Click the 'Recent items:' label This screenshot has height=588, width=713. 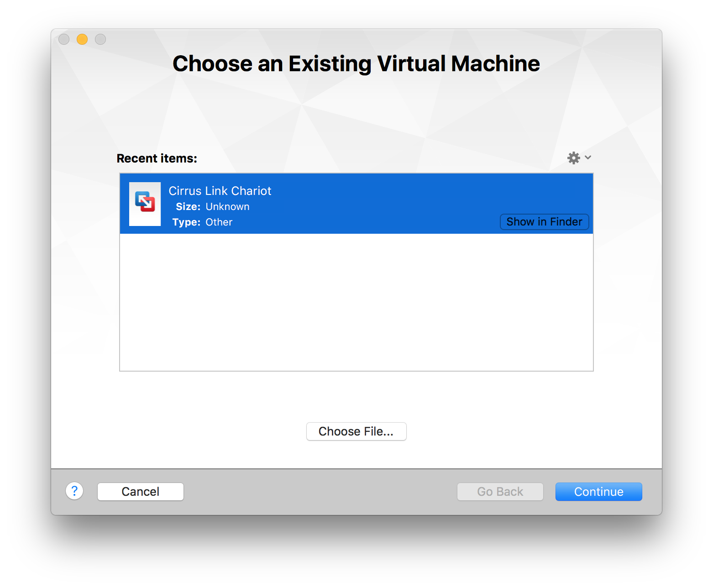pos(157,158)
